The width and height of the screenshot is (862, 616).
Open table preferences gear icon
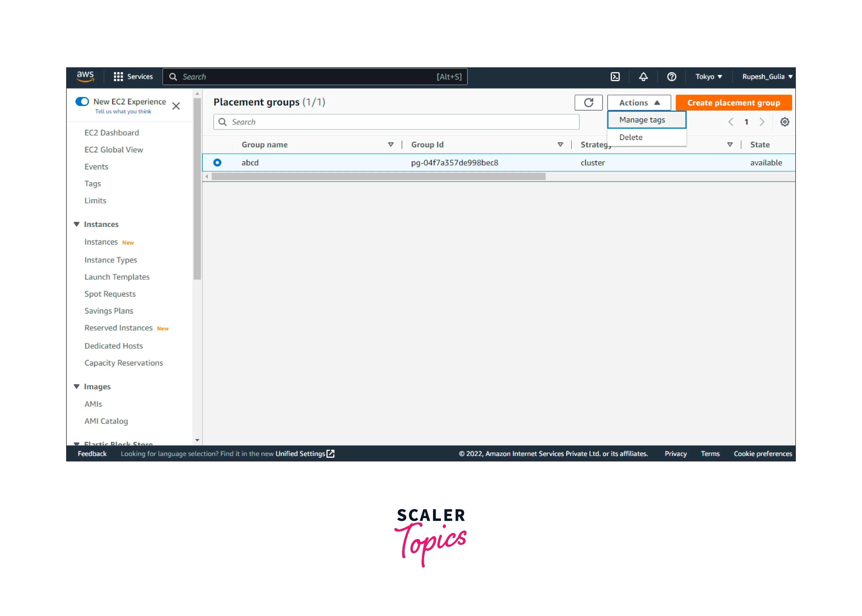click(x=784, y=122)
